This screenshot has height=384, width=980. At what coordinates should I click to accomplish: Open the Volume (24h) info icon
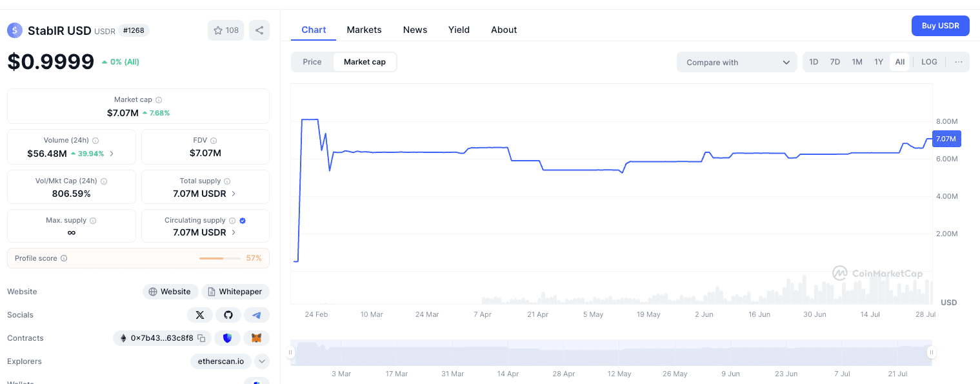[95, 141]
